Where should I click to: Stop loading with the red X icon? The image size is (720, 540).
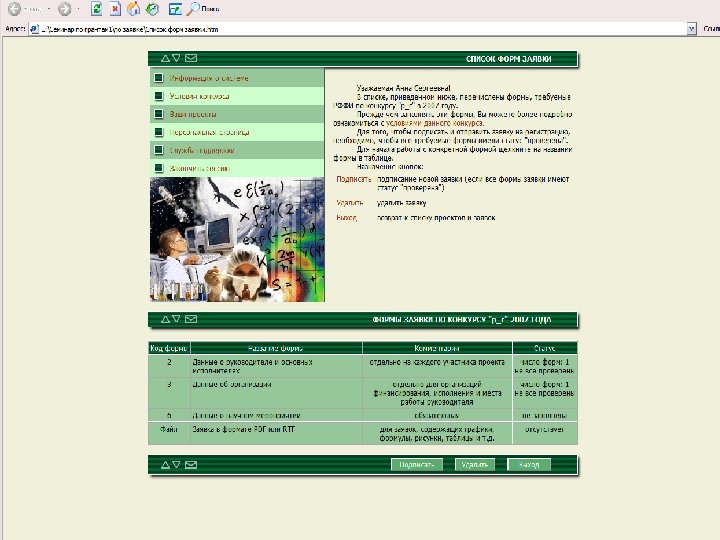(115, 9)
